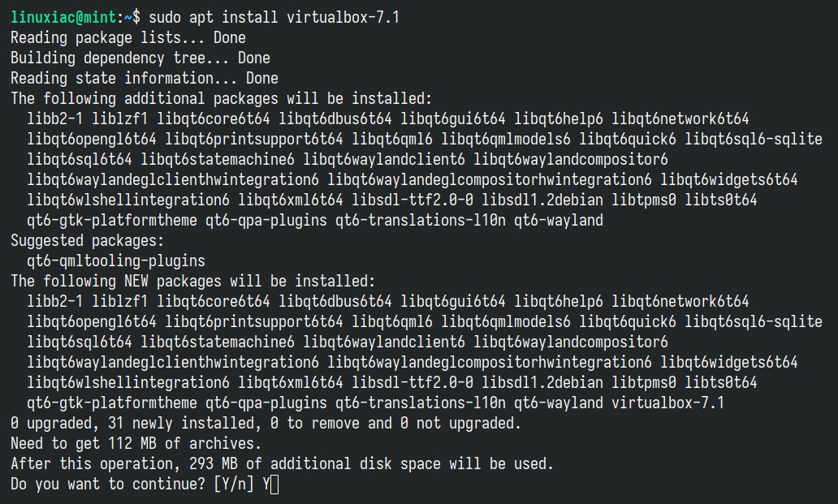Click first libb2-1 package in additional list
Image resolution: width=838 pixels, height=504 pixels.
(55, 118)
